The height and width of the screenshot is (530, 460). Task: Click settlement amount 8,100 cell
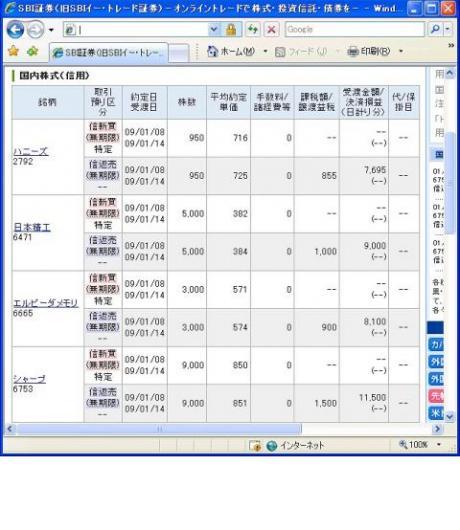click(x=364, y=327)
